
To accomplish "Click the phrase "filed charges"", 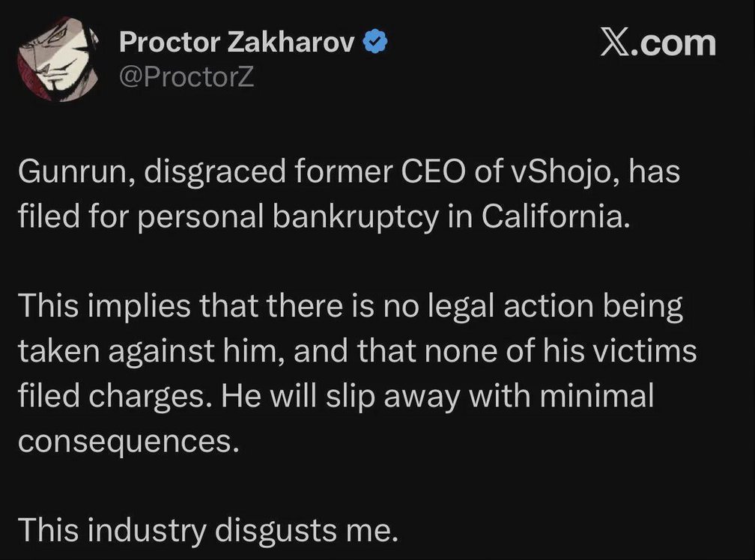I will (x=112, y=396).
